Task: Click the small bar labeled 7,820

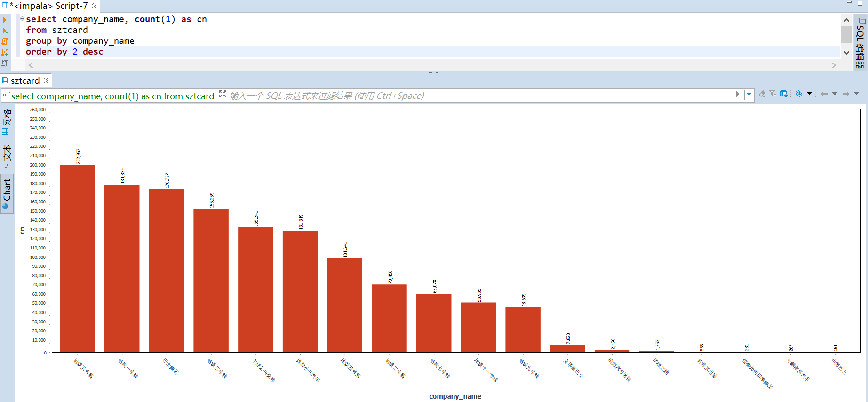Action: pos(567,348)
